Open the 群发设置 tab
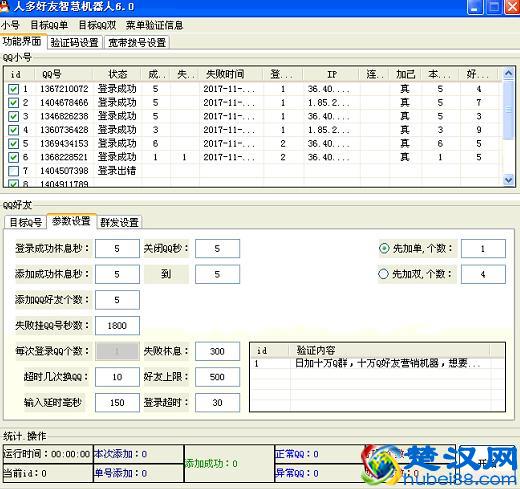Screen dimensions: 520x489 (119, 222)
